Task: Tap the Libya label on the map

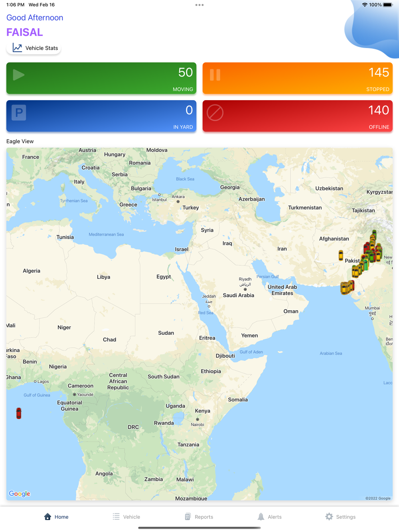Action: pos(103,277)
